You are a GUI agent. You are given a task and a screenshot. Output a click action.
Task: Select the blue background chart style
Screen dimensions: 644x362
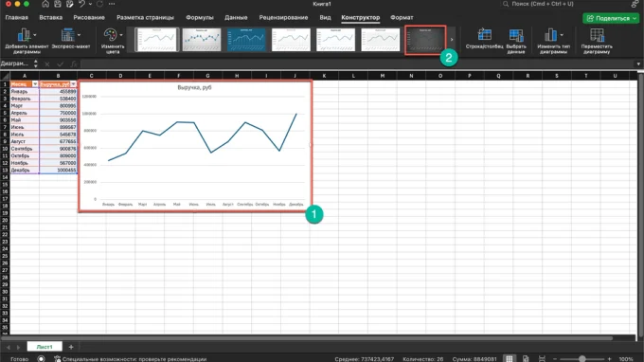tap(246, 40)
